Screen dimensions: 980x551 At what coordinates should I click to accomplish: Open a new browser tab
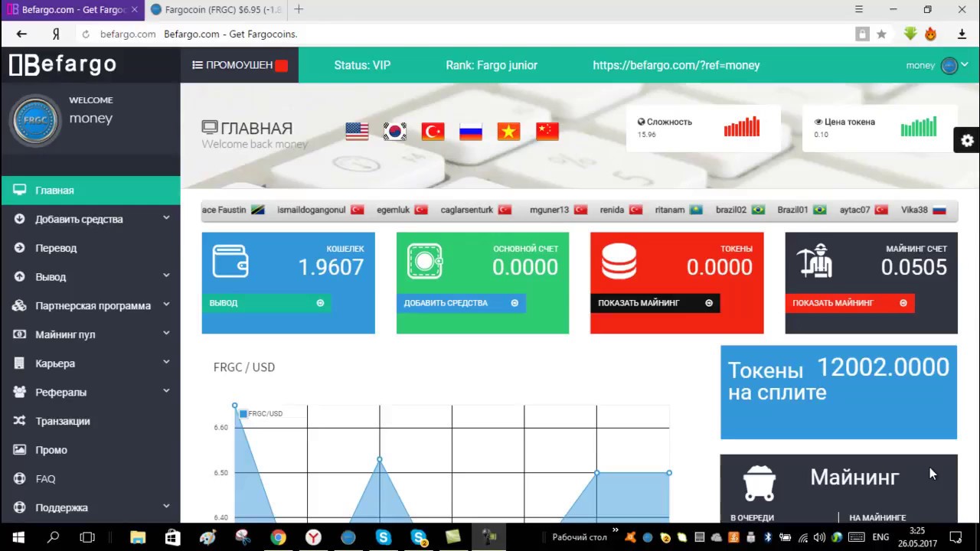tap(299, 9)
